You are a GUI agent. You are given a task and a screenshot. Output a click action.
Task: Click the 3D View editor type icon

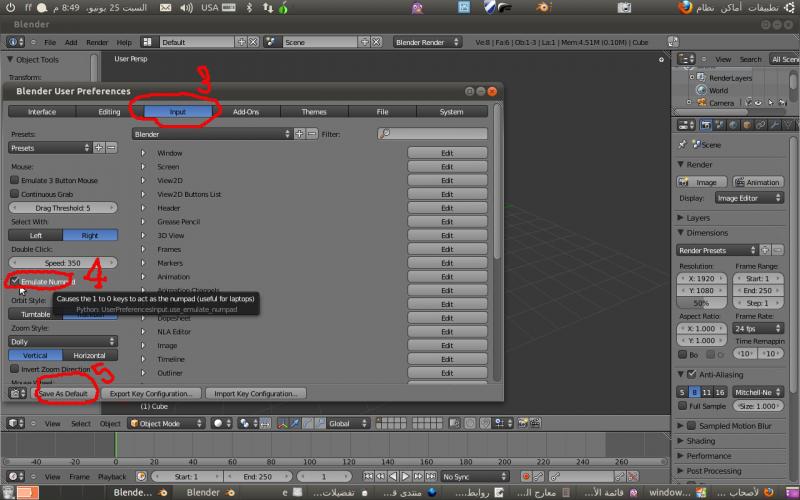click(15, 423)
